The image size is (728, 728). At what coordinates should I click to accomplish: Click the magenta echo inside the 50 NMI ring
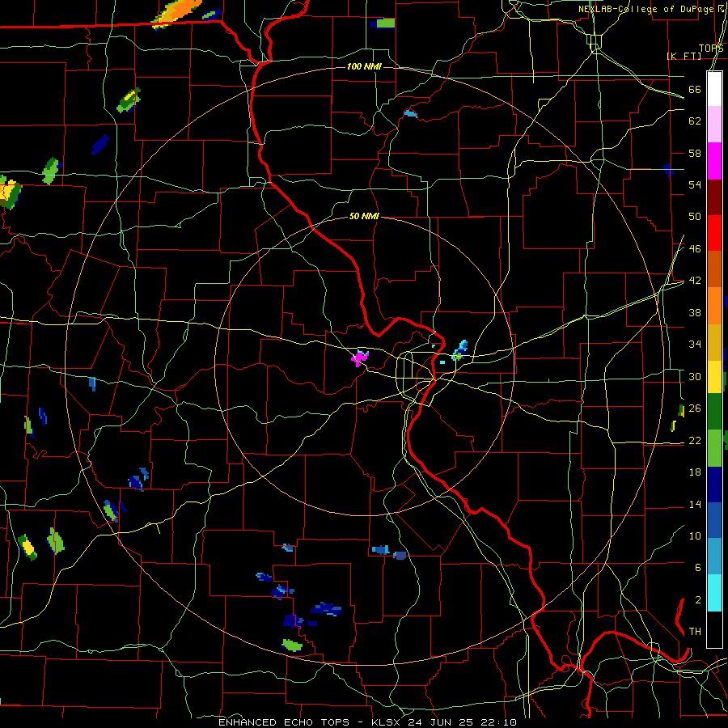[360, 358]
